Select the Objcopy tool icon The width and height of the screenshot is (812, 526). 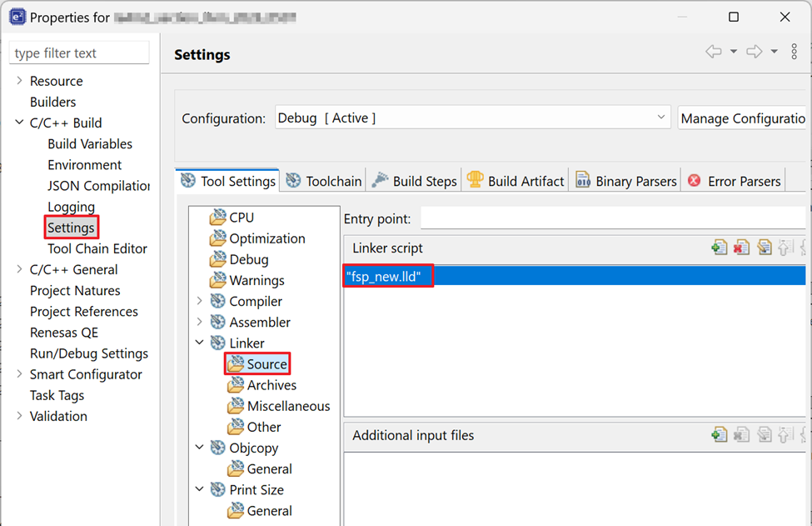pyautogui.click(x=217, y=448)
